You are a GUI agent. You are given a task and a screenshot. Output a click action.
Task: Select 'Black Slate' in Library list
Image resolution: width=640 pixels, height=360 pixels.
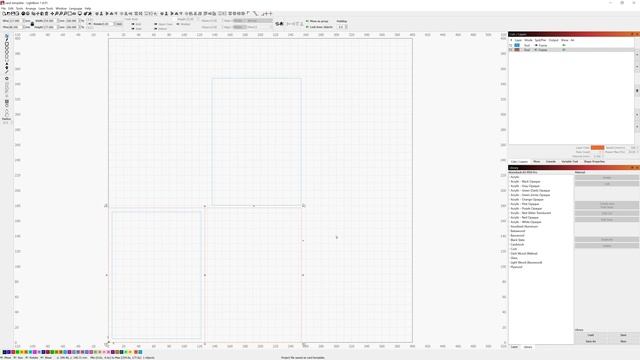518,240
